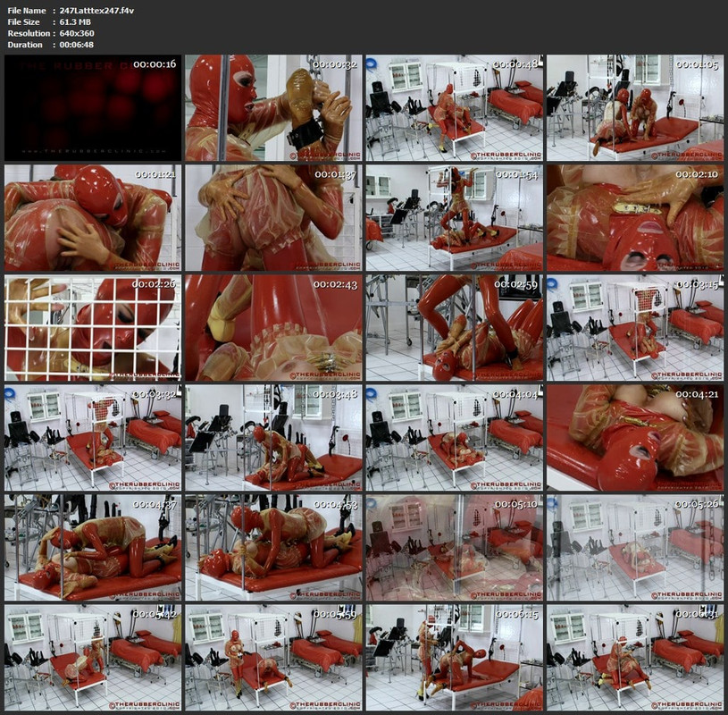Select the file name text 247Latttex247.f4v
Image resolution: width=728 pixels, height=715 pixels.
tap(96, 10)
